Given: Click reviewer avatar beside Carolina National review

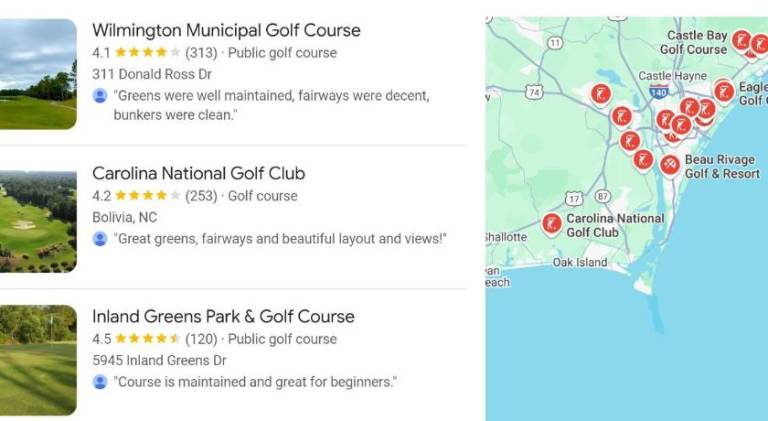Looking at the screenshot, I should pos(100,239).
